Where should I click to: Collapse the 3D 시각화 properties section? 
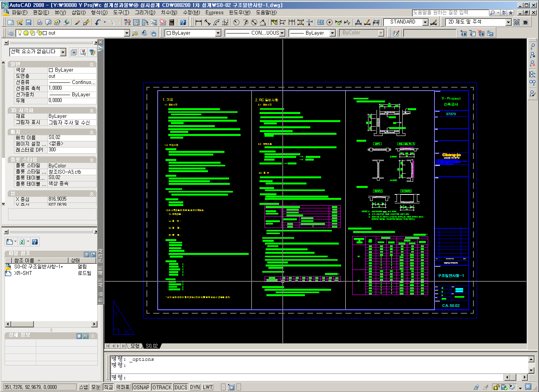click(92, 111)
